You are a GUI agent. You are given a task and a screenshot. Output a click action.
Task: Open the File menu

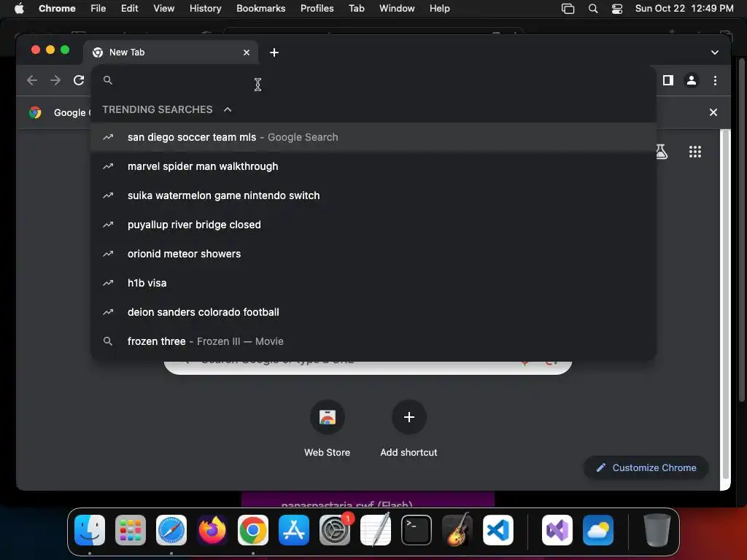pos(98,8)
